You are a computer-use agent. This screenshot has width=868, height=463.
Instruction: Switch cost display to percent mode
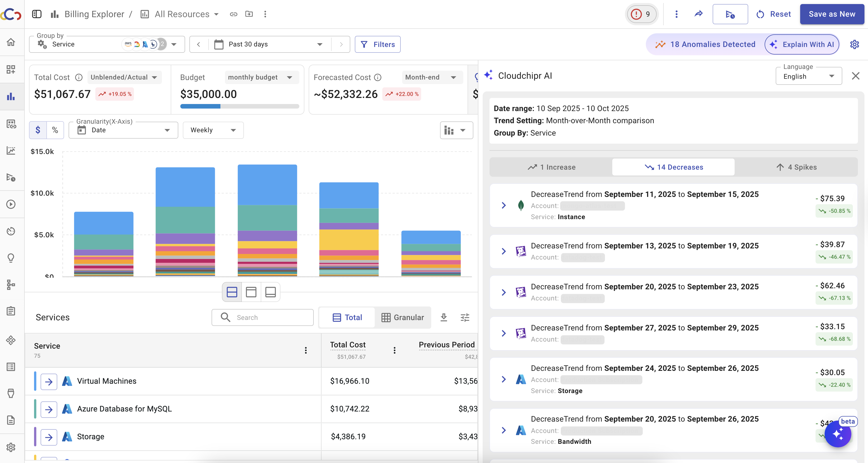click(55, 130)
